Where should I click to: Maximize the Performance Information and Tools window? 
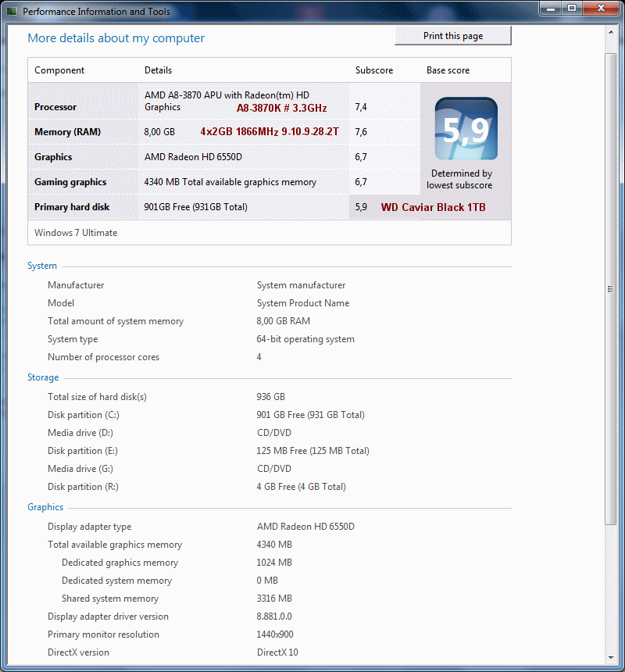[571, 9]
